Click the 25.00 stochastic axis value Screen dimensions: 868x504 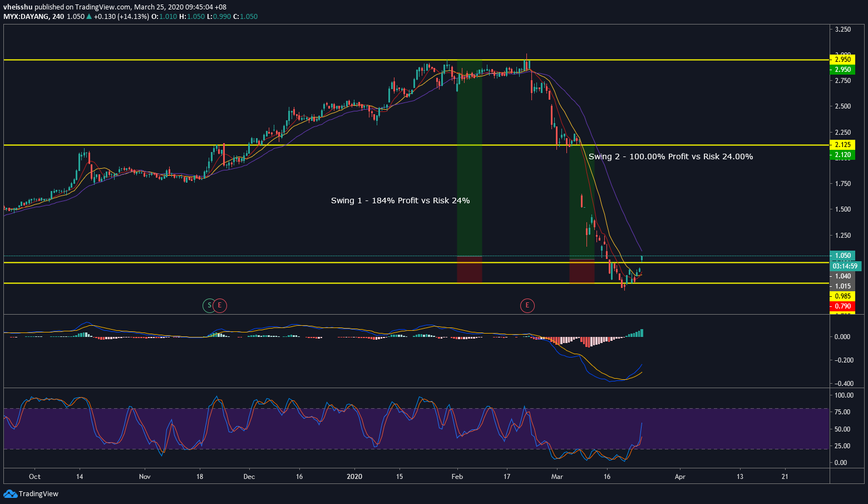842,446
